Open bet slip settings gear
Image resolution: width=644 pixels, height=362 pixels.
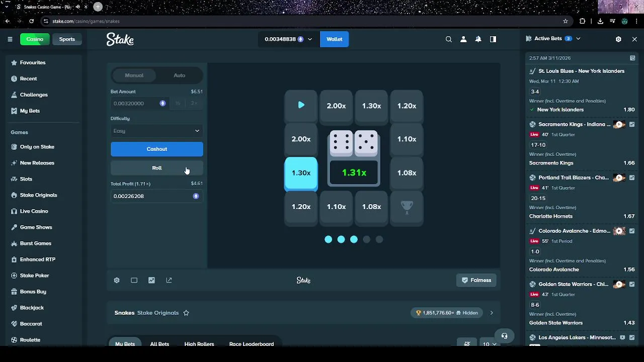pyautogui.click(x=618, y=39)
